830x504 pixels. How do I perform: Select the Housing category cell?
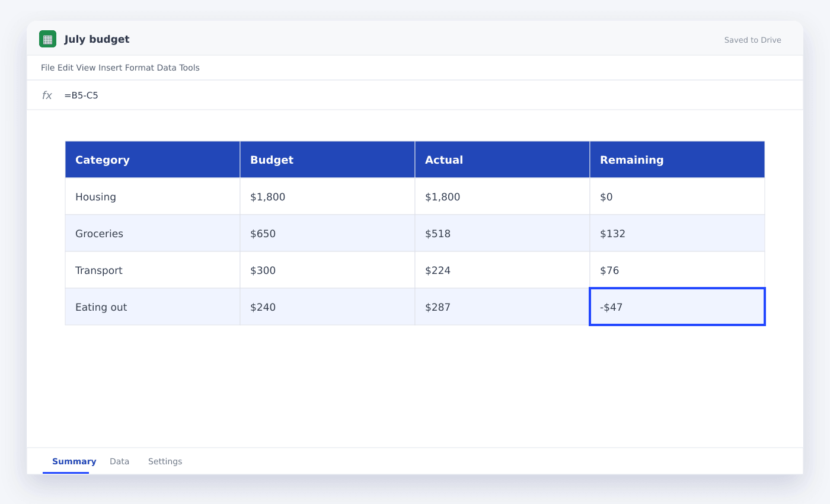pos(152,197)
